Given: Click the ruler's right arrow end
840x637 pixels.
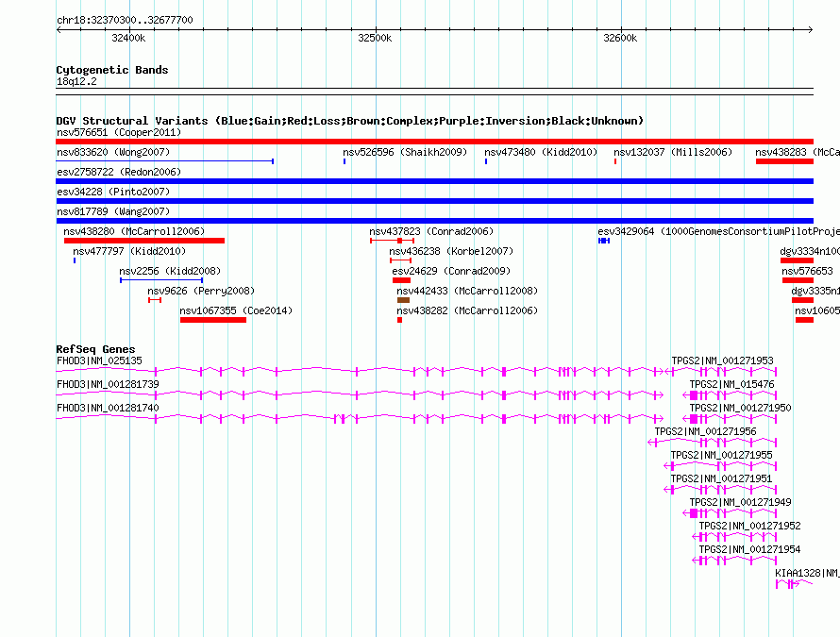Looking at the screenshot, I should [x=811, y=30].
